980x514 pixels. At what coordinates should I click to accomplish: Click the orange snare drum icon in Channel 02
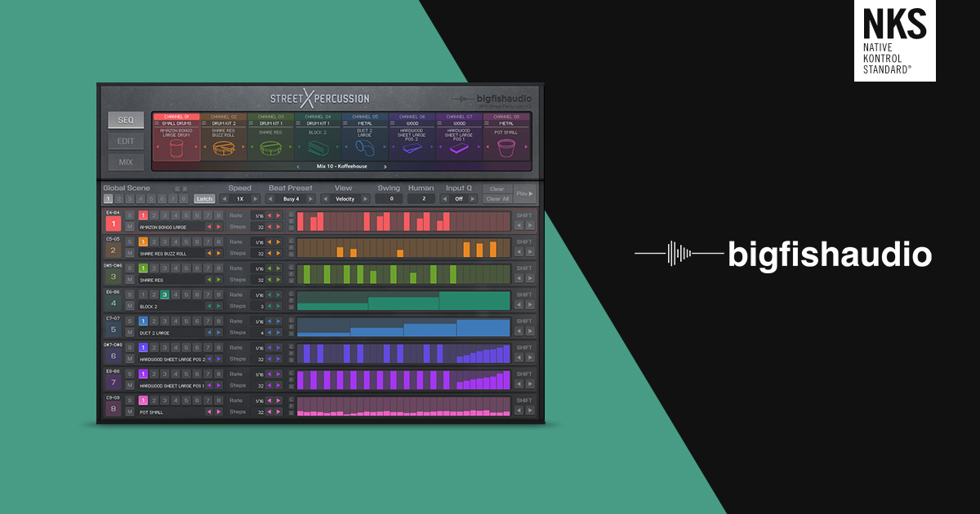[224, 148]
